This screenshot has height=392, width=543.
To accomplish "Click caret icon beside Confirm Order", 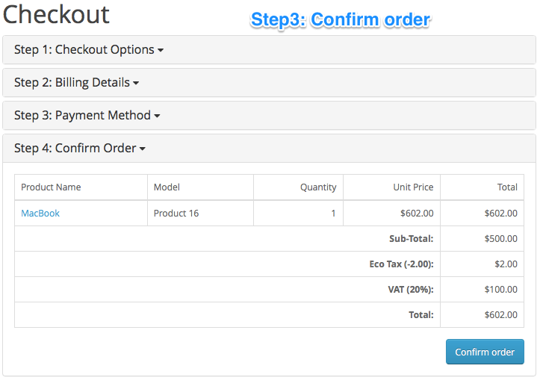I will (143, 149).
